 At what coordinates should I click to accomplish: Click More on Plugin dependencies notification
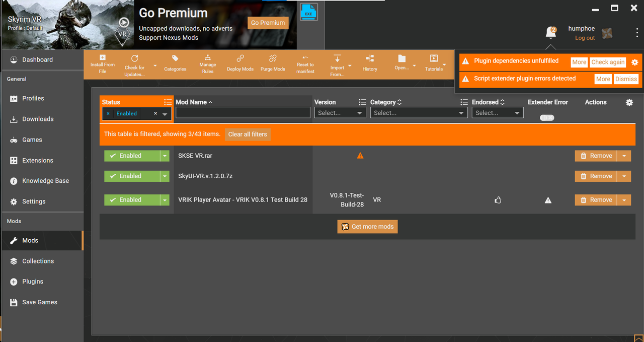[579, 62]
